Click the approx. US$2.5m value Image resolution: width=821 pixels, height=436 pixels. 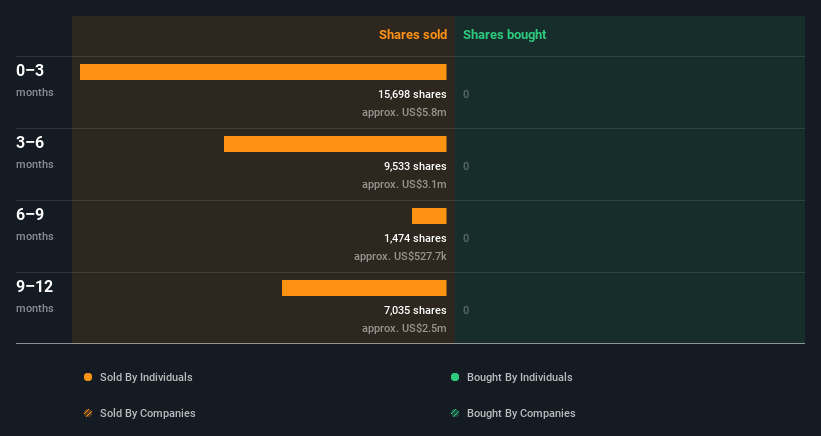404,328
